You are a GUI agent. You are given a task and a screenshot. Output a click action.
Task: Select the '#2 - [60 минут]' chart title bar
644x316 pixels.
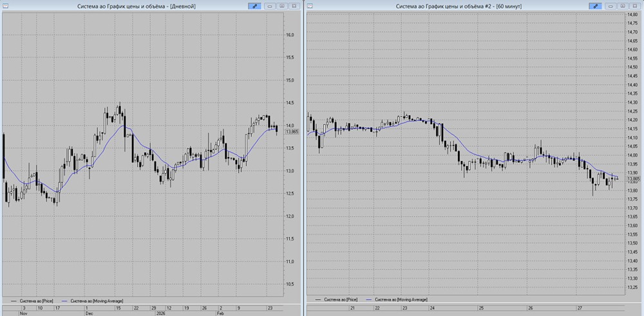(459, 6)
